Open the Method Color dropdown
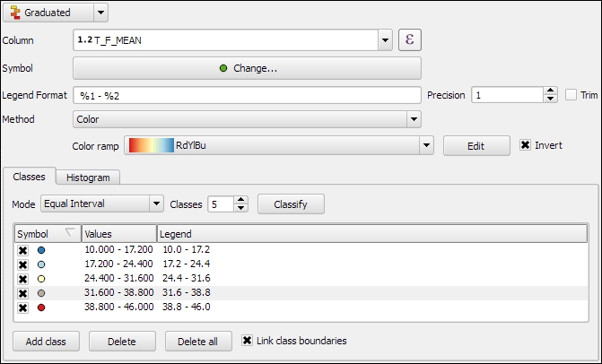Image resolution: width=602 pixels, height=364 pixels. [414, 119]
